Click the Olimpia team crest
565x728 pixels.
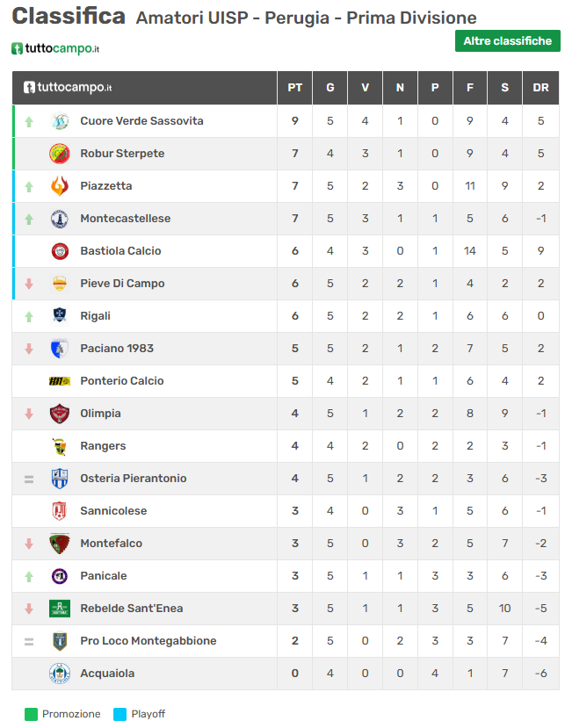[60, 414]
